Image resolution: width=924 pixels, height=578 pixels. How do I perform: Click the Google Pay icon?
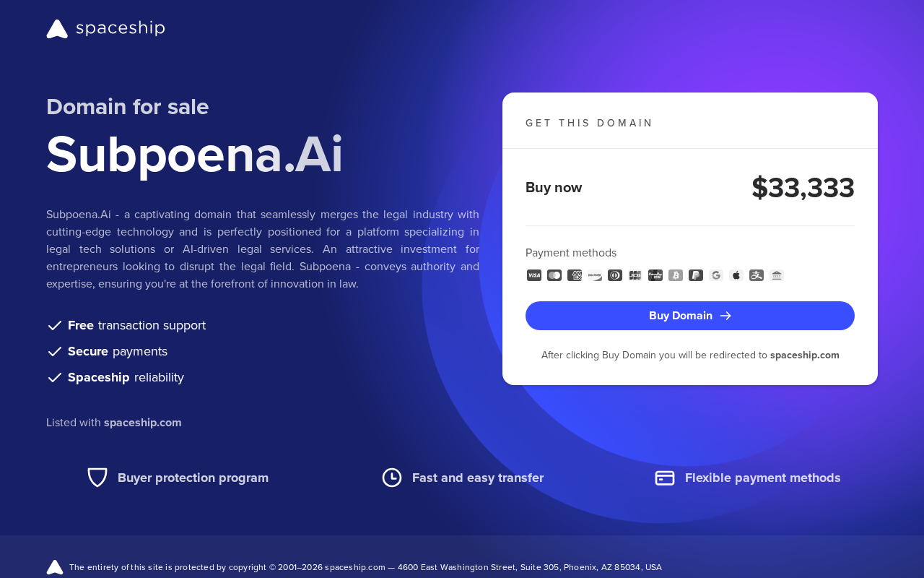click(716, 275)
